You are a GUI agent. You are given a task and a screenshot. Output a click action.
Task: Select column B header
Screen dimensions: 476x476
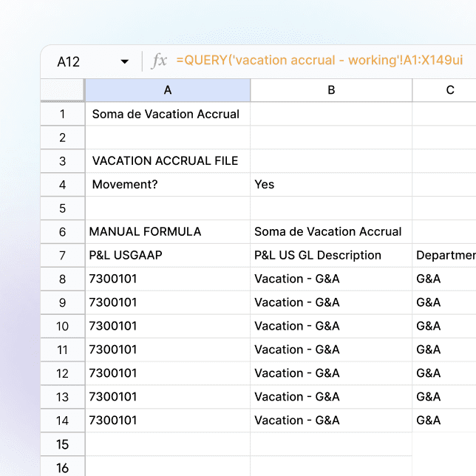click(331, 90)
